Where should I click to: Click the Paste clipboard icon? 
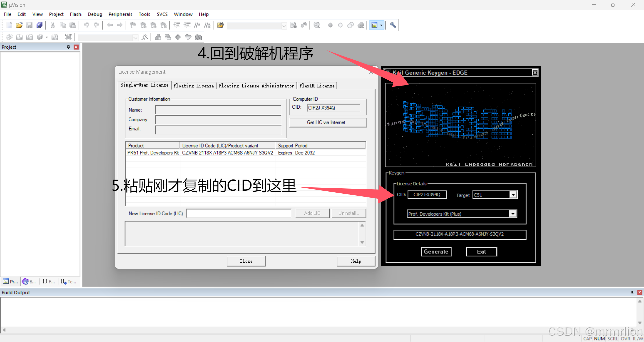(x=73, y=25)
